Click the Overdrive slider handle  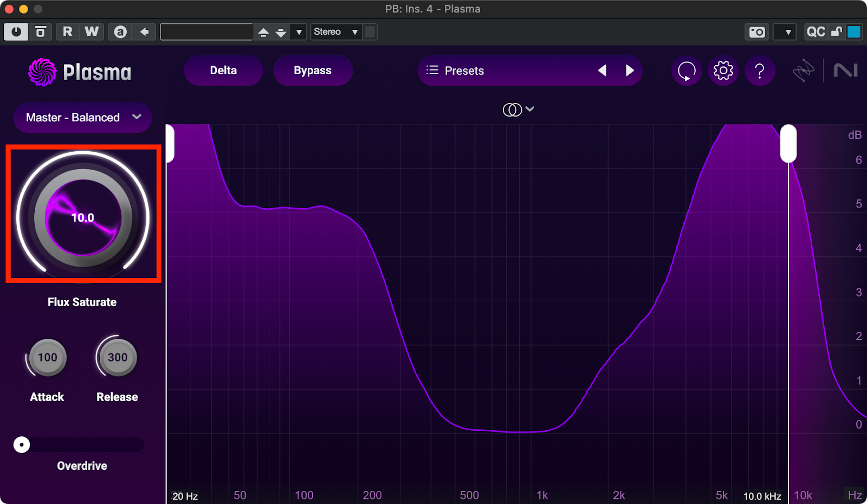(x=22, y=445)
